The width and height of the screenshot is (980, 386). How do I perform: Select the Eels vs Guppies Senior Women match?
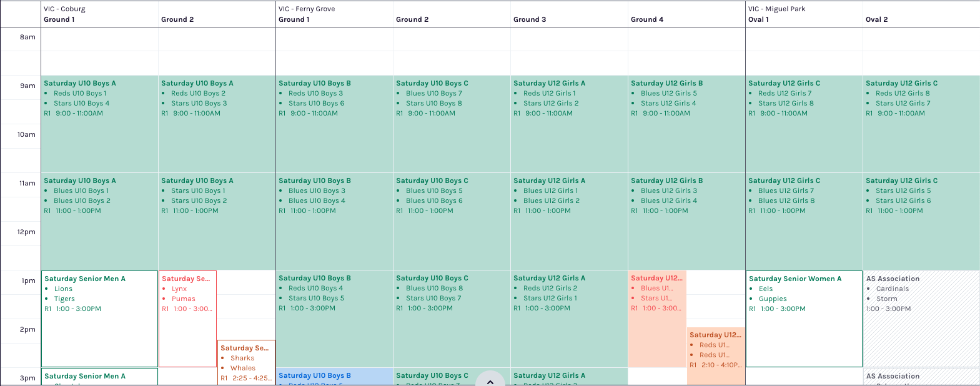pyautogui.click(x=803, y=319)
